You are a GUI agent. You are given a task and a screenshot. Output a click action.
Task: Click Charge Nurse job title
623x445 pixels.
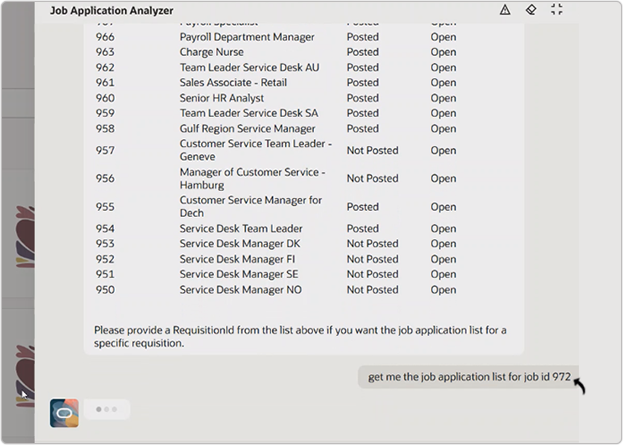click(211, 52)
